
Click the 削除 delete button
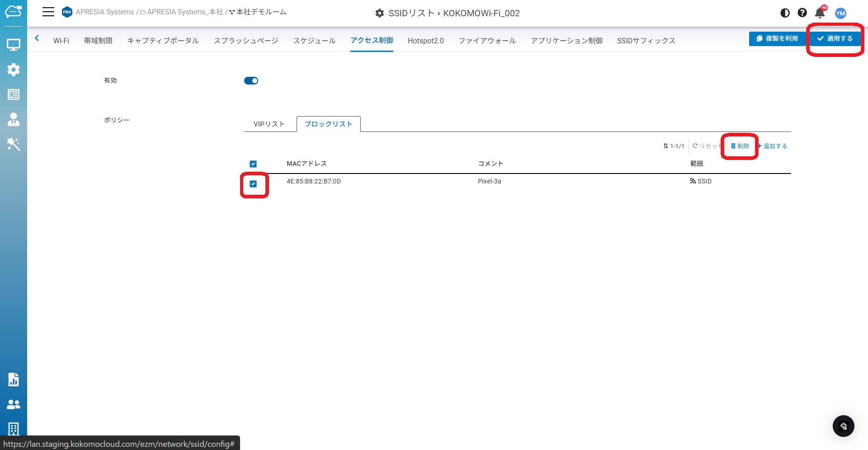[x=740, y=146]
